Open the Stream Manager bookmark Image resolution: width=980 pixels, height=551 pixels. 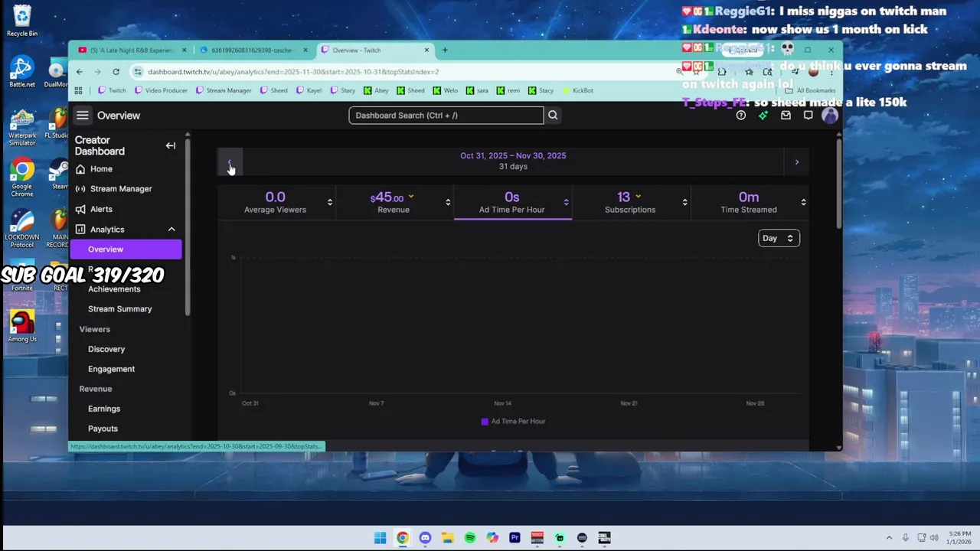pyautogui.click(x=224, y=90)
